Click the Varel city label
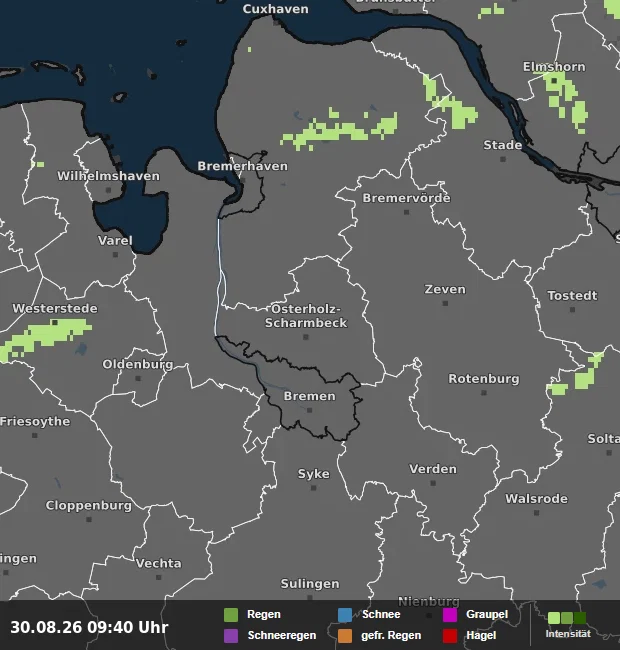 [x=115, y=241]
